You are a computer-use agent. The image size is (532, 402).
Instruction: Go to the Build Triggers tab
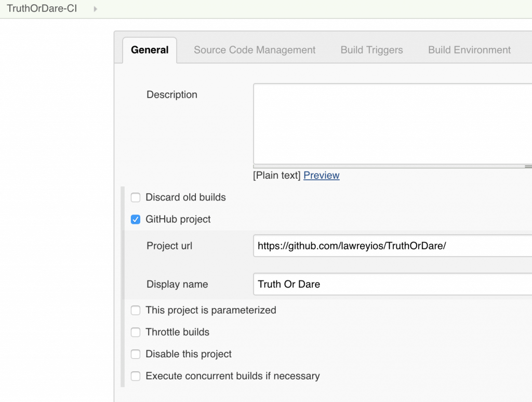371,50
